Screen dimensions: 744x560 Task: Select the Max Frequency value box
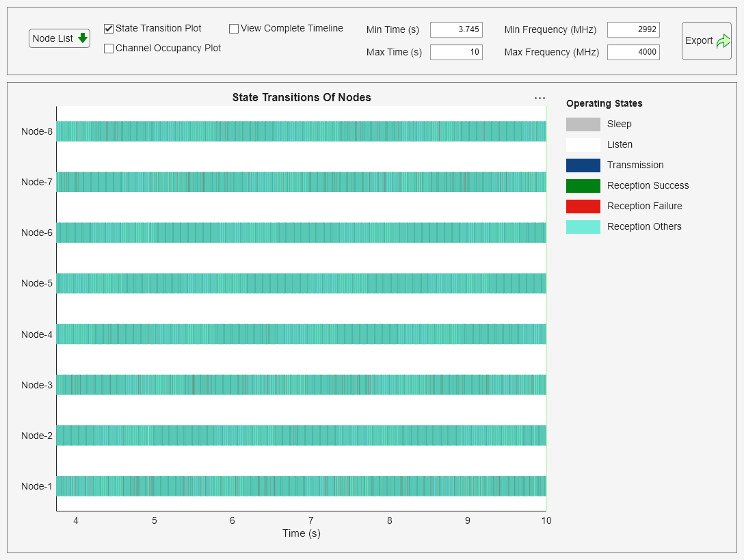click(633, 52)
